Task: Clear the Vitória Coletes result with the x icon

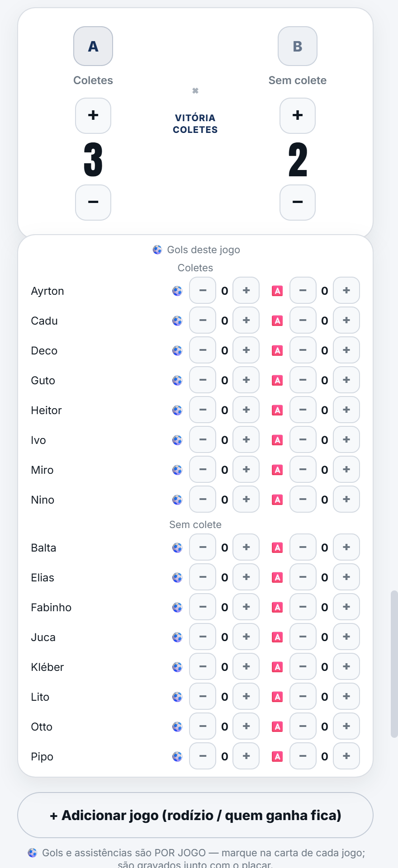Action: (195, 91)
